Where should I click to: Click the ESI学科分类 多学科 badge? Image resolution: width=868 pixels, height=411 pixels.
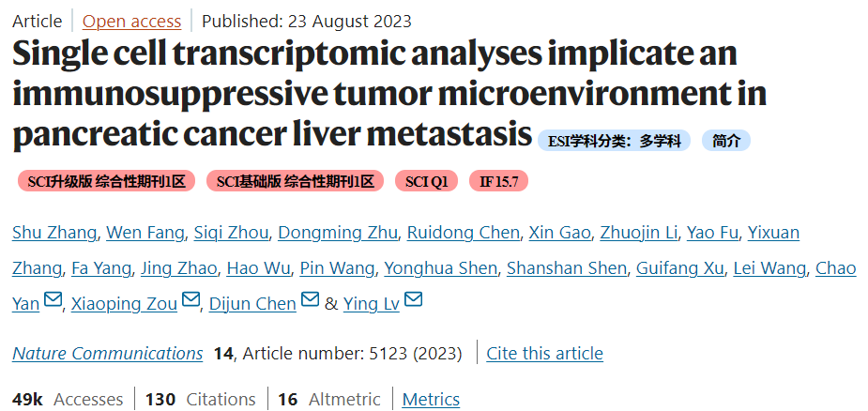[614, 141]
